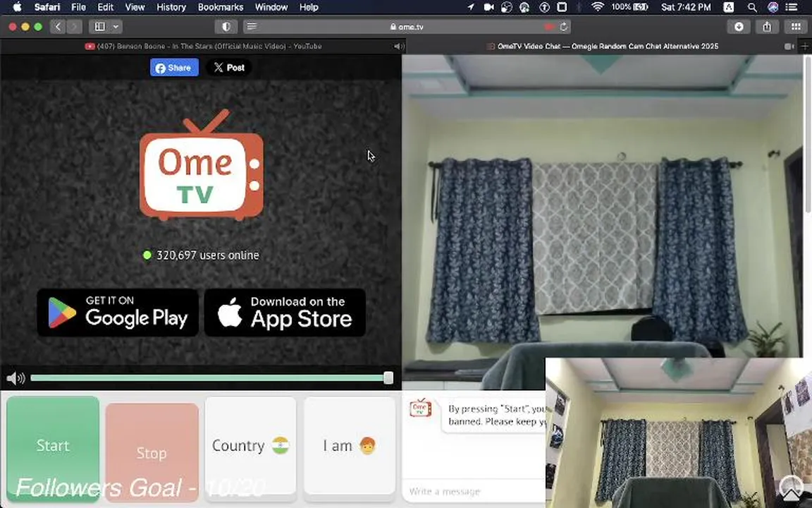
Task: Open the Safari menu
Action: [x=47, y=7]
